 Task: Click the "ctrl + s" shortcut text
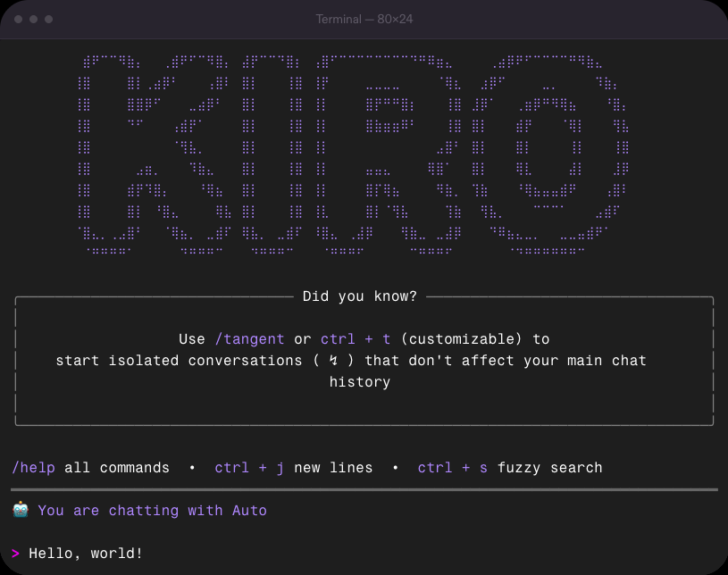[453, 468]
